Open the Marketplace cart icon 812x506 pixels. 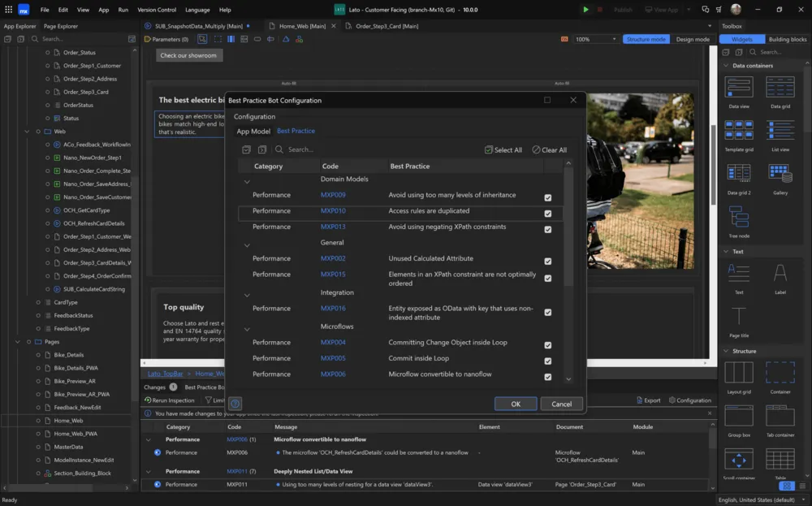tap(719, 9)
